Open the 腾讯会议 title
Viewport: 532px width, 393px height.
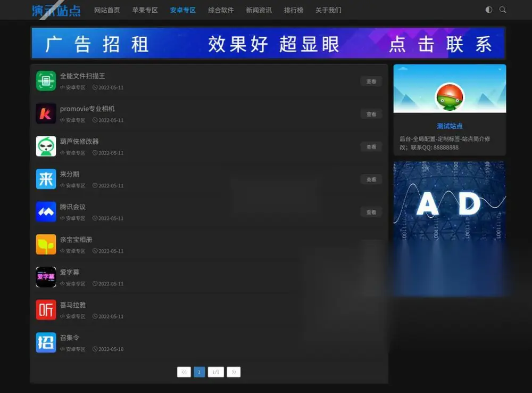[73, 207]
